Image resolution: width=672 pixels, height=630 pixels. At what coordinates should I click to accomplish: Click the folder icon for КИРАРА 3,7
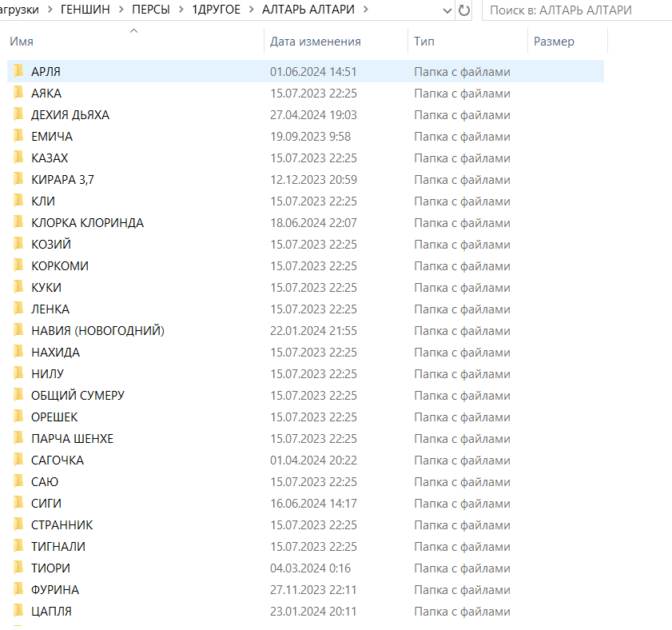pyautogui.click(x=18, y=179)
